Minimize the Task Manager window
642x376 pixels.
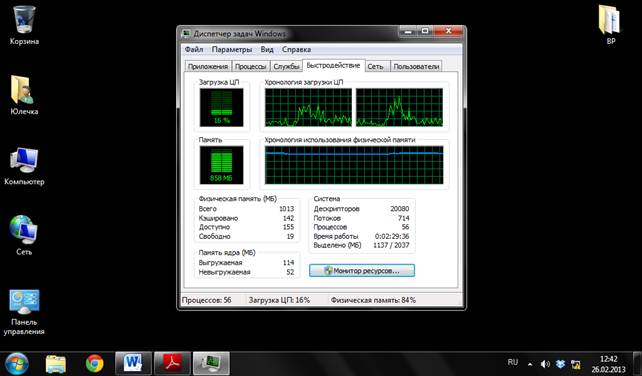[x=408, y=31]
